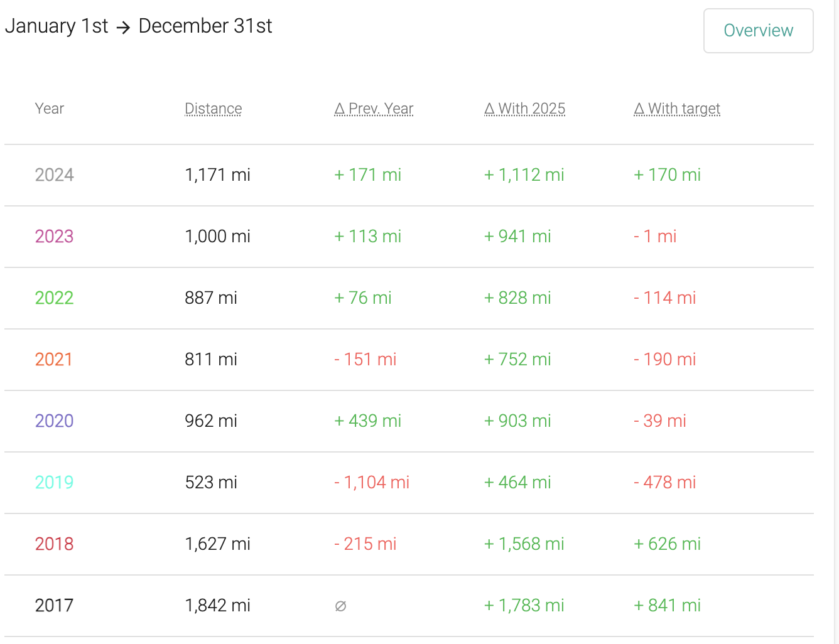839x644 pixels.
Task: Click the empty-set icon in 2017 row
Action: pos(340,606)
